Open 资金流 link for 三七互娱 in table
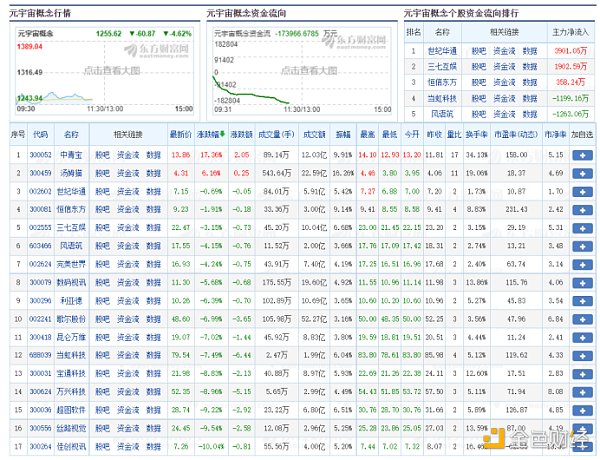Screen dimensions: 600x460 [128, 227]
